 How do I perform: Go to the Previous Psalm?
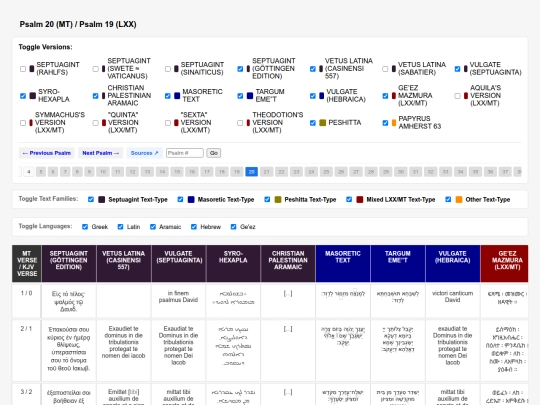[46, 153]
